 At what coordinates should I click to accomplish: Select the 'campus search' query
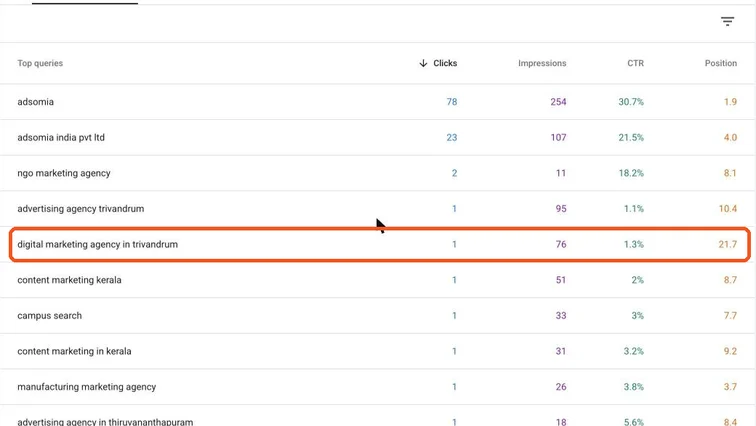pyautogui.click(x=50, y=316)
